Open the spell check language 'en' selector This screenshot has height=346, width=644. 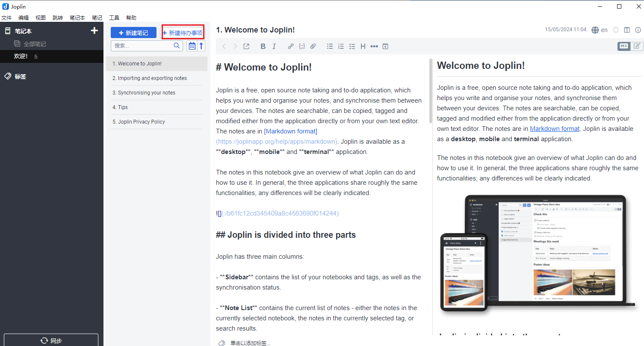(600, 30)
